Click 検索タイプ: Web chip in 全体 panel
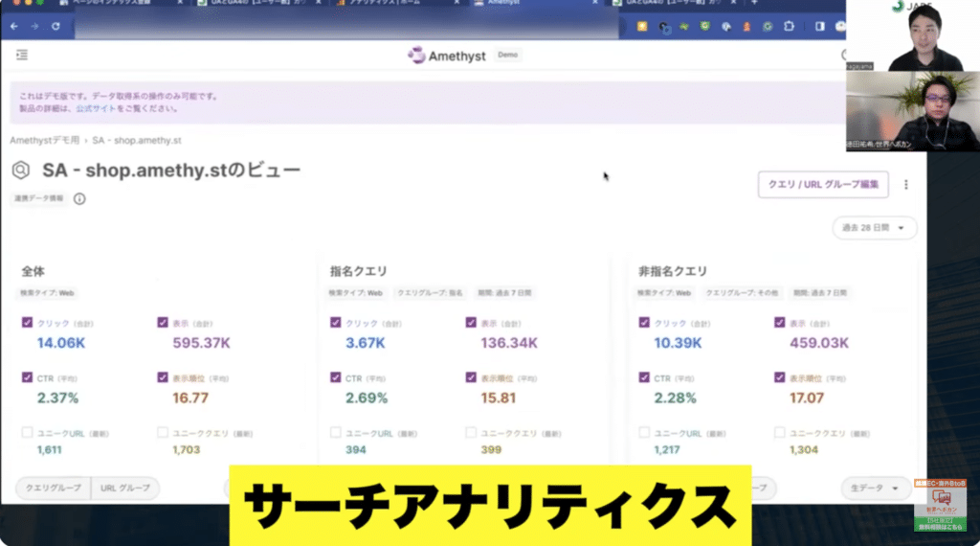 [x=47, y=293]
